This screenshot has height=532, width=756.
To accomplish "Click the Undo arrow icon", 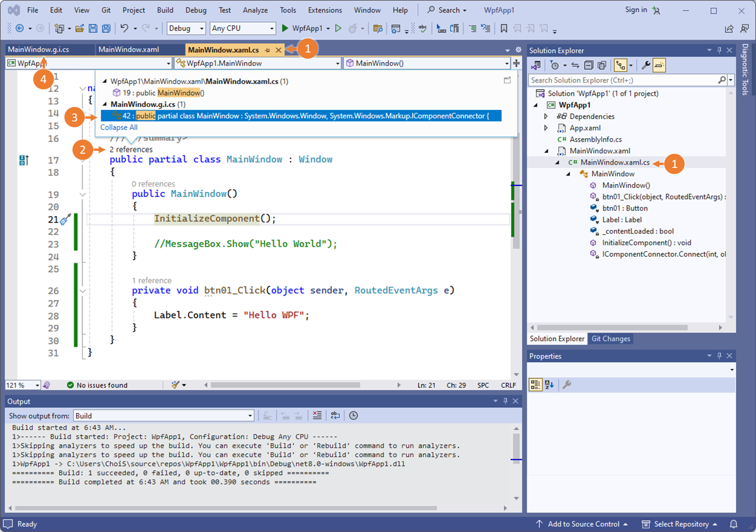I will pos(124,28).
